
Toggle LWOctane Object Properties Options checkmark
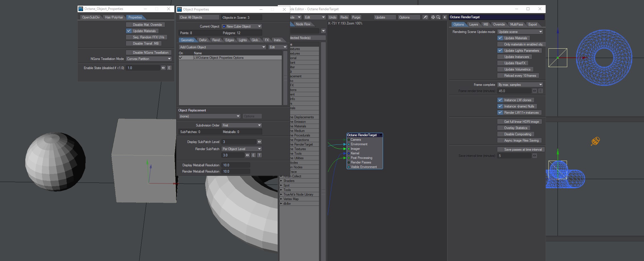(x=181, y=58)
